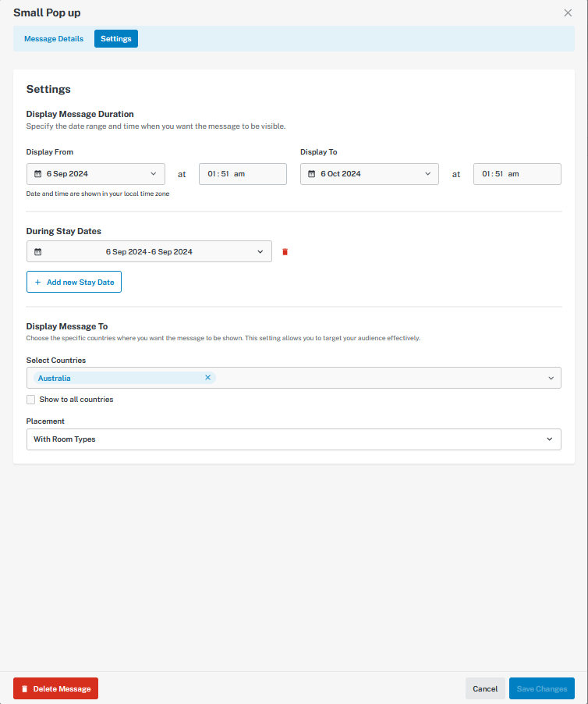Open the stay dates range chevron

260,252
